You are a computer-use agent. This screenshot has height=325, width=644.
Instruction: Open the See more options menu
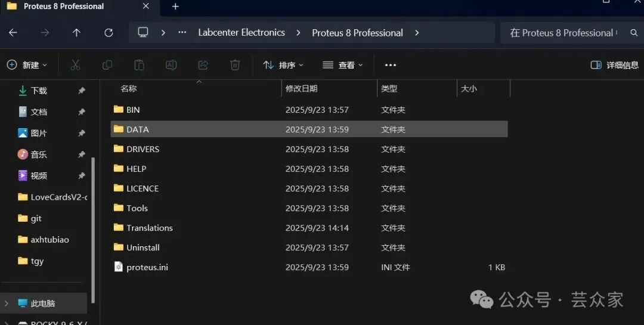pos(390,65)
